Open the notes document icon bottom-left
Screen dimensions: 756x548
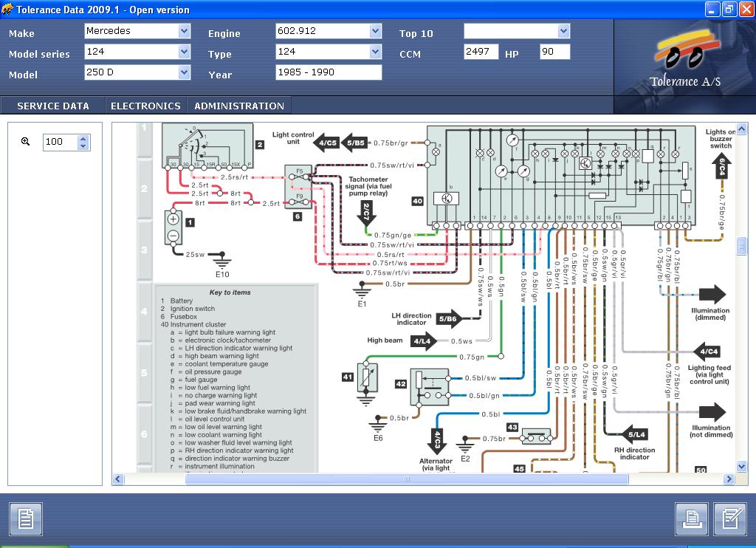coord(26,519)
